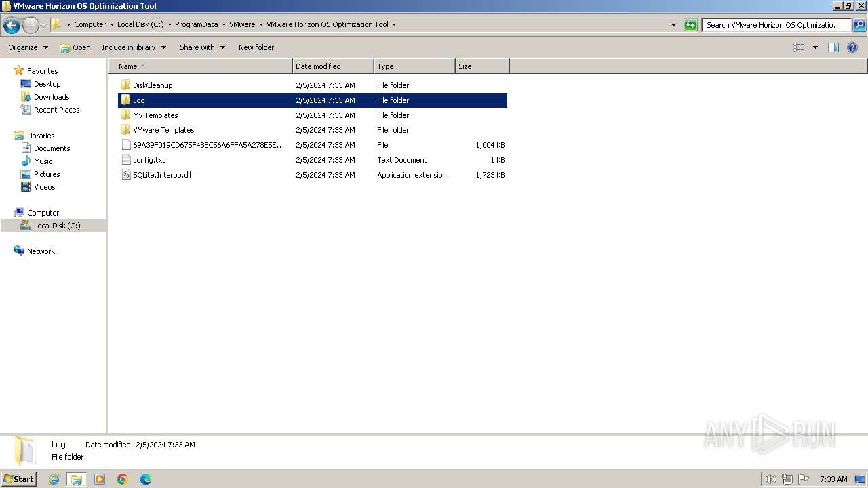Launch Windows Media Player from taskbar
Image resolution: width=868 pixels, height=488 pixels.
tap(100, 479)
